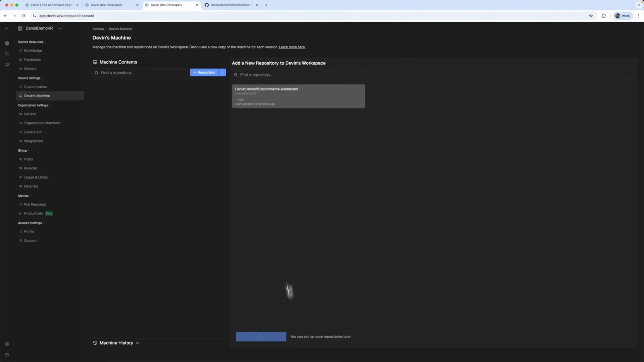Click the Add New Repository search field

click(x=434, y=75)
